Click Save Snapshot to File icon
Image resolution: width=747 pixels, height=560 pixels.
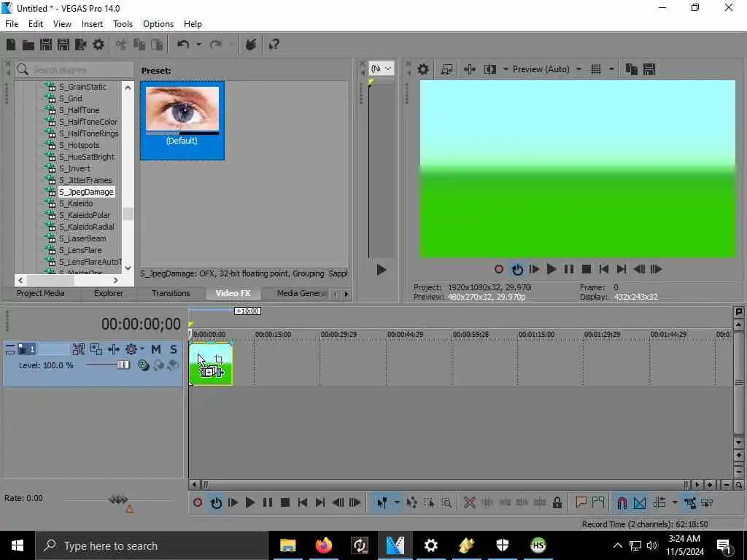click(x=649, y=69)
